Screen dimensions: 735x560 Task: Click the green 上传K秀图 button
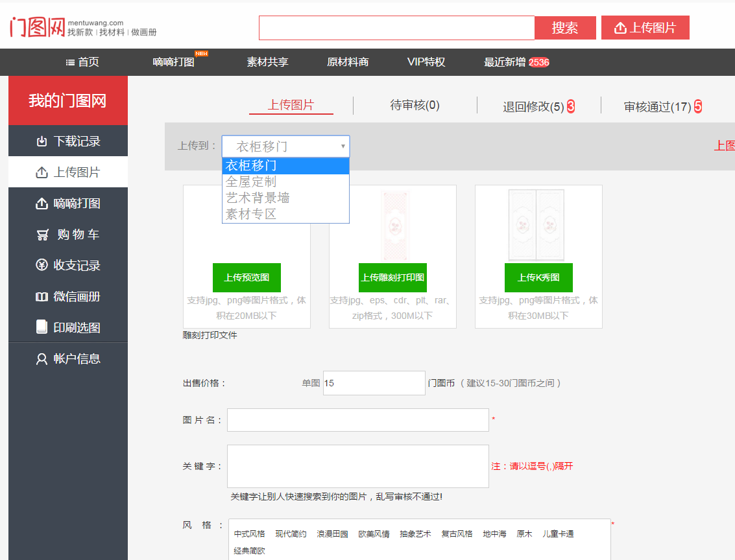click(538, 277)
